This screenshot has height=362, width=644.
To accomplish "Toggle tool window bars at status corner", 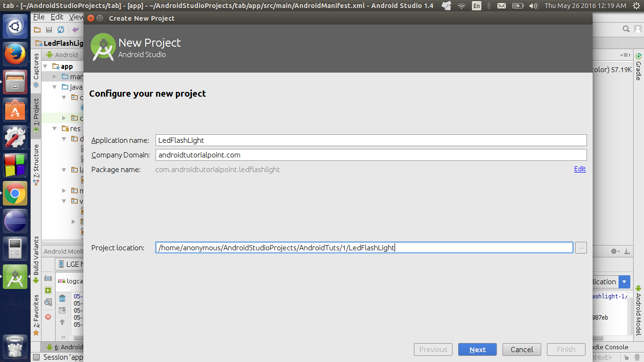I will (36, 357).
